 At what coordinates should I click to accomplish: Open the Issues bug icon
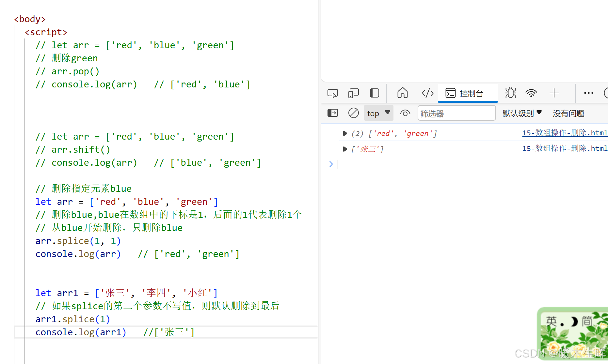pos(510,93)
